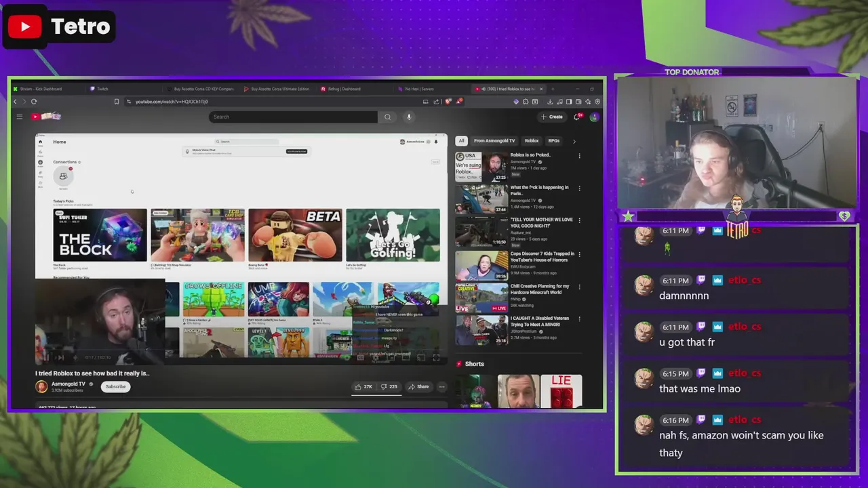Select the From Asmongold TV chip
This screenshot has height=488, width=868.
pos(494,141)
